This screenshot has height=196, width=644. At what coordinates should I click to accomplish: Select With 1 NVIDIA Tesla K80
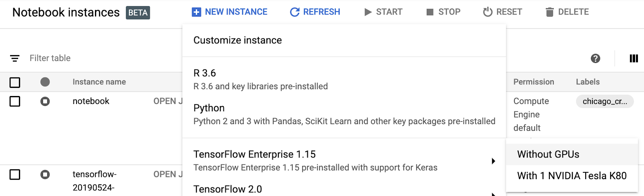point(572,176)
